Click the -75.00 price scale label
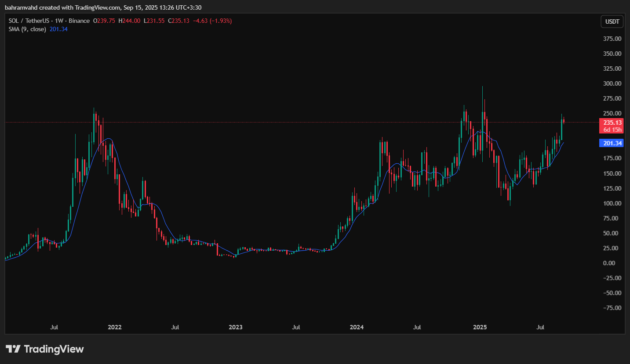 611,308
